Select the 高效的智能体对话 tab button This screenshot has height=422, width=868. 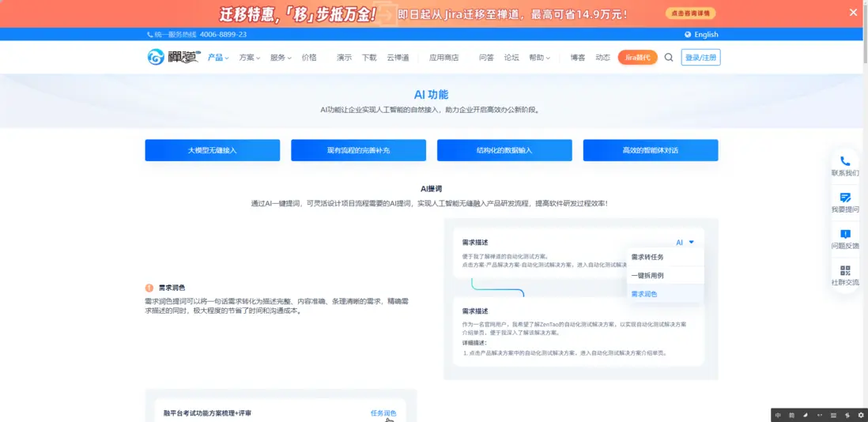(x=651, y=150)
